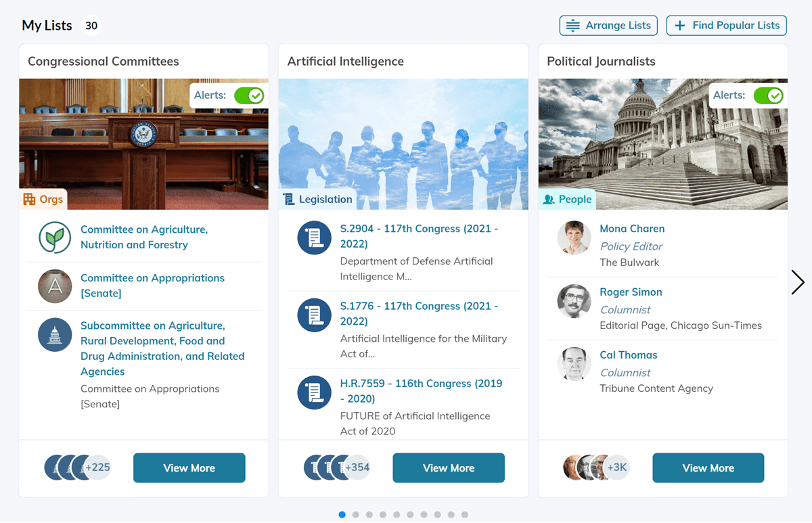Click 'The Bulwark' outlet text

pos(629,263)
